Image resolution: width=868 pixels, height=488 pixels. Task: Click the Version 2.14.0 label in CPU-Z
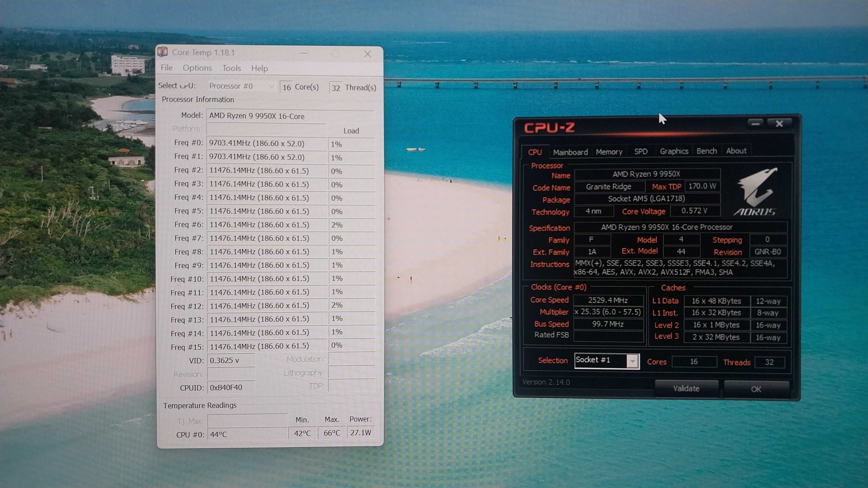[546, 382]
